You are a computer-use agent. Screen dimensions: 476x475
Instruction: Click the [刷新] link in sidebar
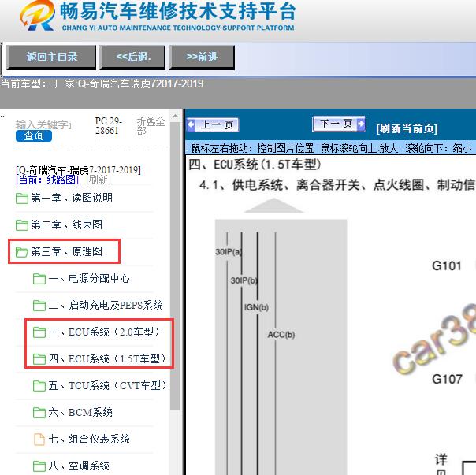pos(99,180)
